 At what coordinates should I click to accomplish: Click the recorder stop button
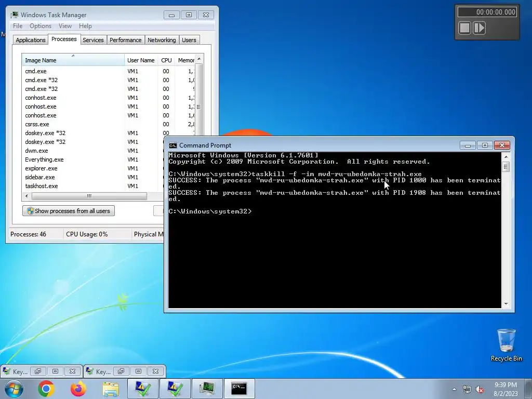[x=464, y=28]
